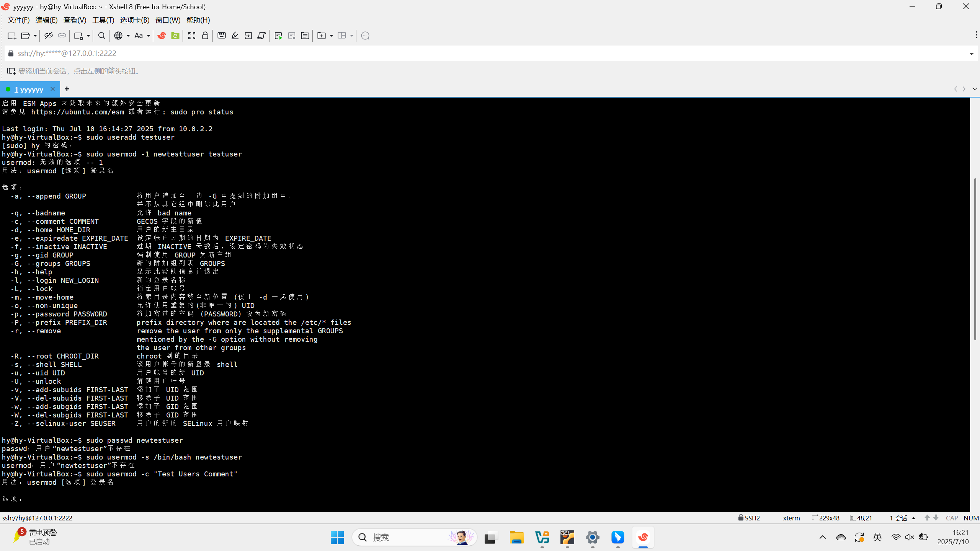Open the Xftp file transfer icon
The height and width of the screenshot is (551, 980).
click(x=175, y=36)
